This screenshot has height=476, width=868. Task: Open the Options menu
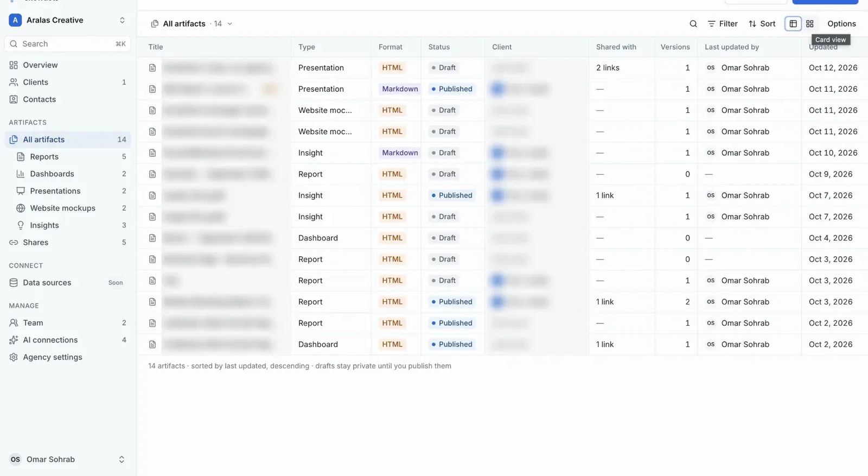click(841, 24)
